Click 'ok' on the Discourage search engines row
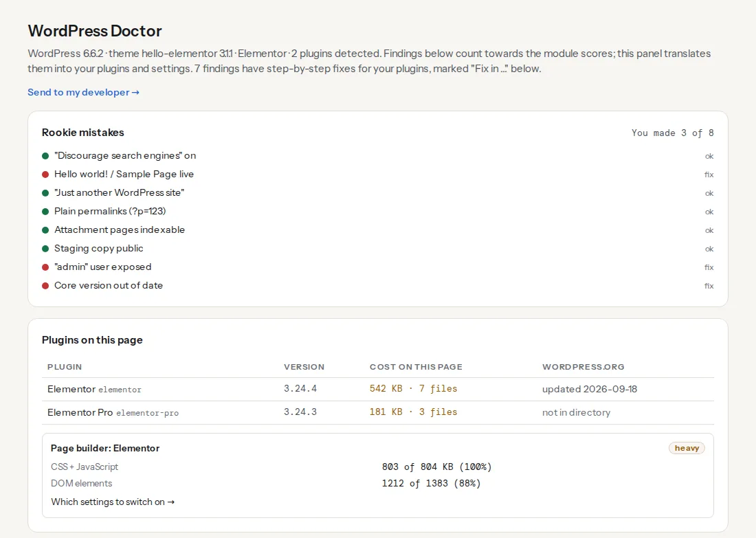 [709, 156]
